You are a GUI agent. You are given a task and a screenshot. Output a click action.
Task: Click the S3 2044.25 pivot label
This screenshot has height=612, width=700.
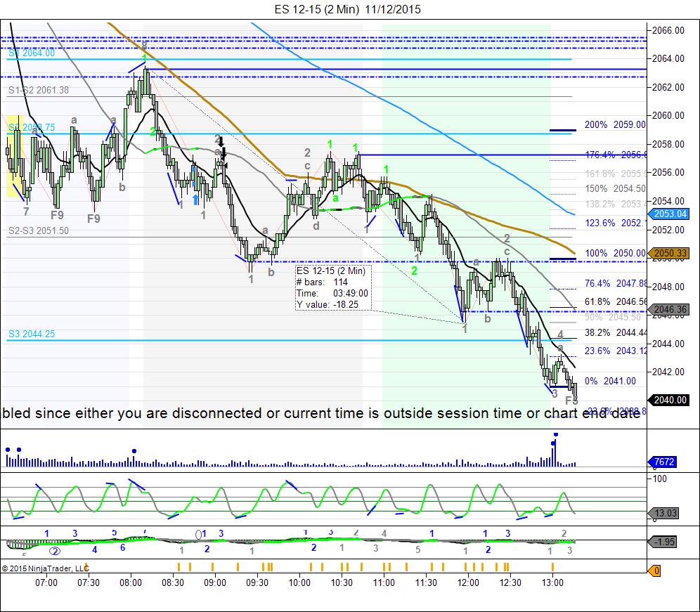[32, 334]
